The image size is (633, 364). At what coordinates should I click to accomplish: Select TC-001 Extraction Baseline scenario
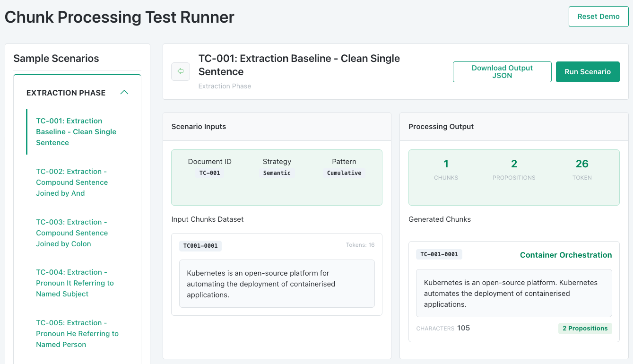click(x=76, y=132)
